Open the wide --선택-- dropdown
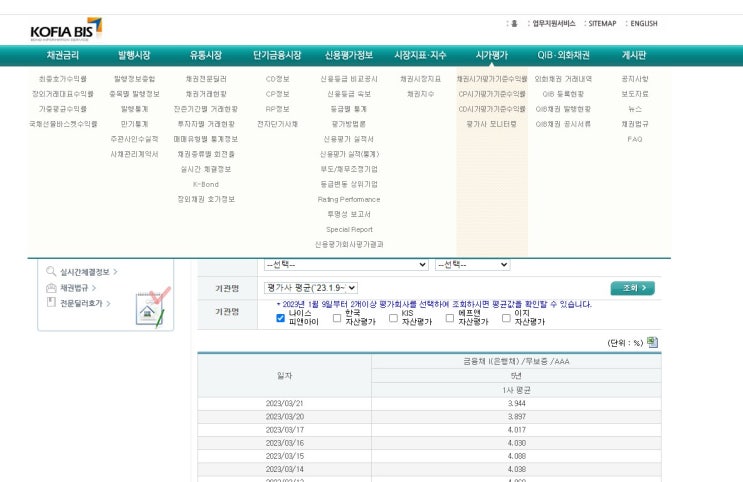Viewport: 743px width, 482px height. (x=346, y=264)
